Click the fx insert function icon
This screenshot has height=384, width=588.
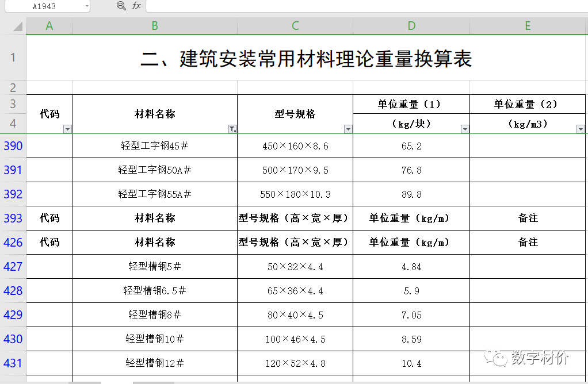[136, 6]
